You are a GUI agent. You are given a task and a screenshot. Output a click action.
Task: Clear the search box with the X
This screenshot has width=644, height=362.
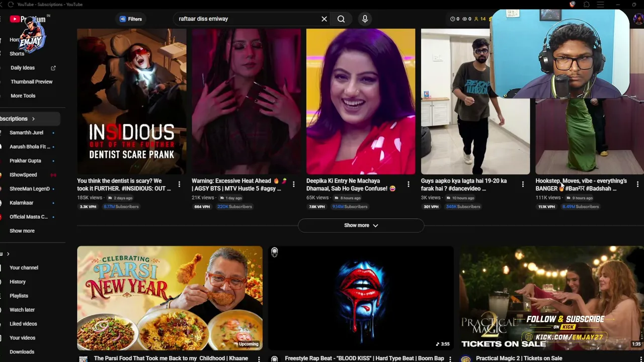[x=324, y=19]
